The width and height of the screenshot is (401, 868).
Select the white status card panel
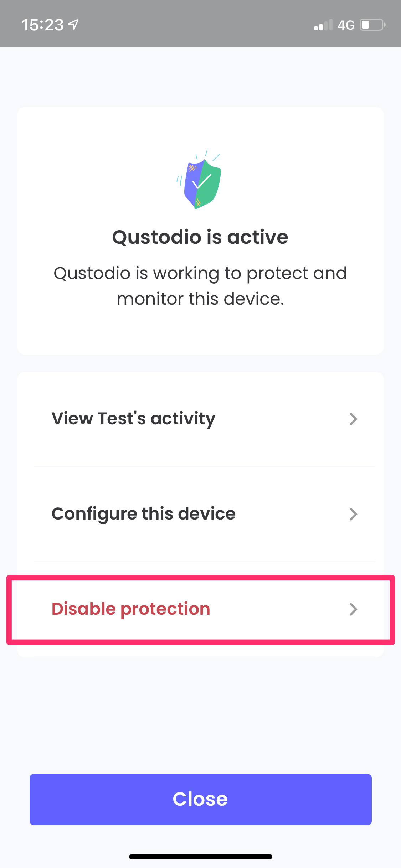[200, 230]
